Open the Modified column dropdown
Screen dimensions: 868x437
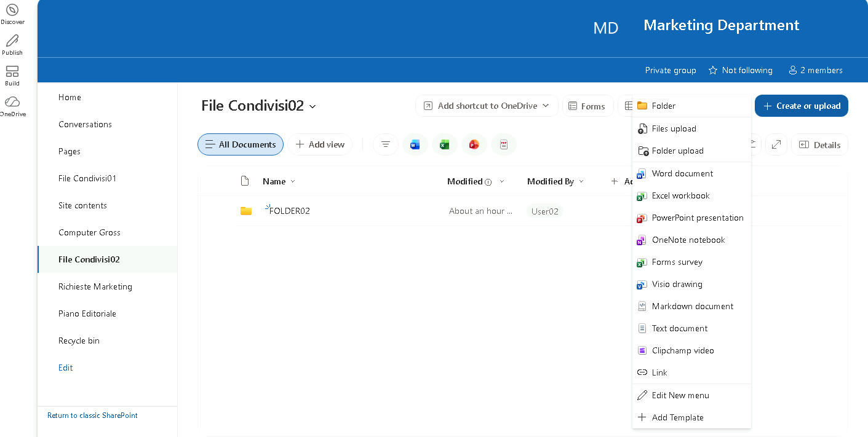(502, 181)
